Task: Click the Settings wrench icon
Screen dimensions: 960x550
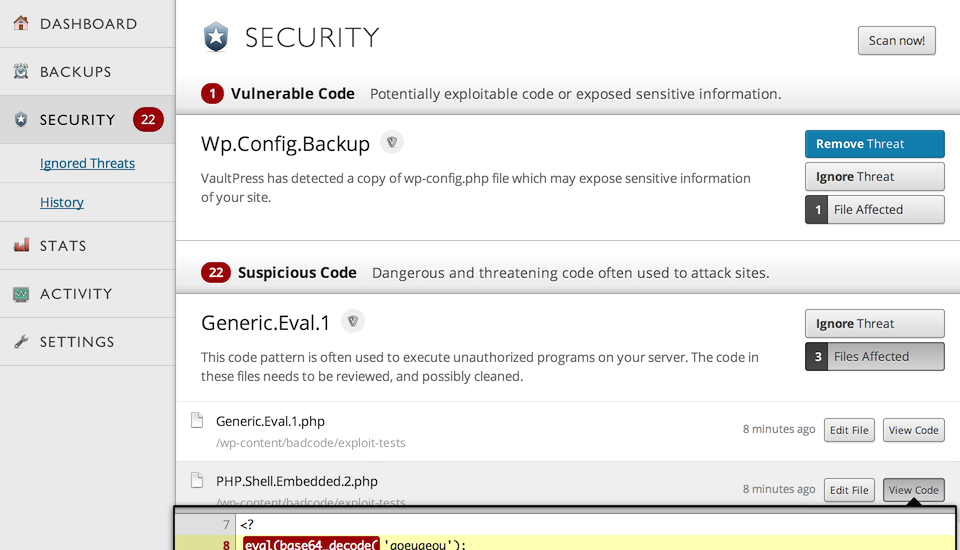Action: 21,342
